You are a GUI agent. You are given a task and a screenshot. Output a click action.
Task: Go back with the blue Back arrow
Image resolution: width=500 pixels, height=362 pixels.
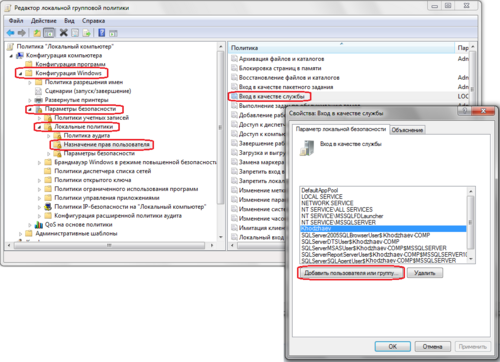[11, 33]
